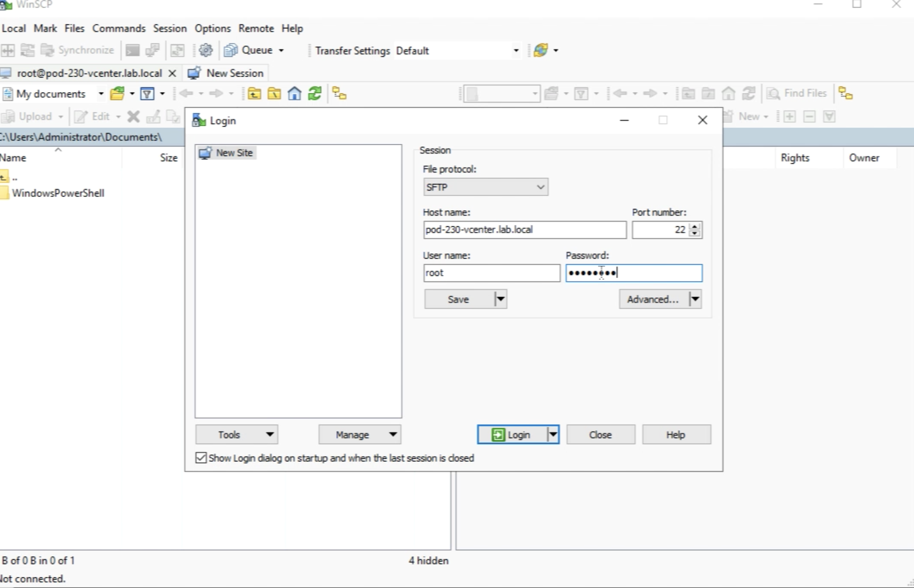Click the local home directory icon
Image resolution: width=914 pixels, height=588 pixels.
[x=294, y=93]
